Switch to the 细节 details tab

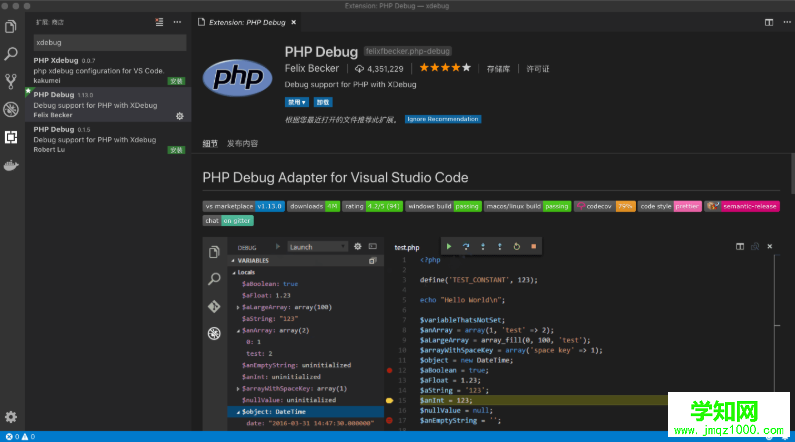tap(210, 143)
